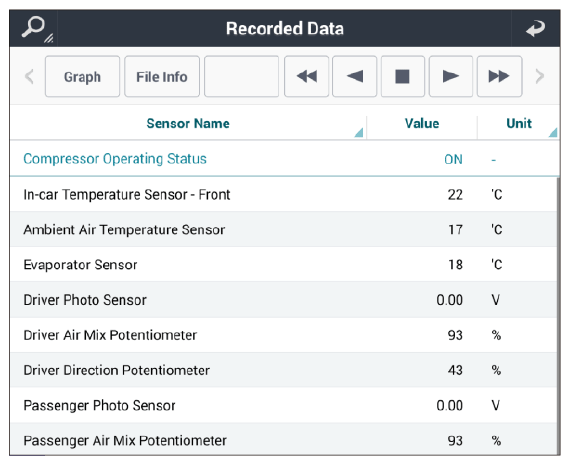Select Passenger Air Mix Potentiometer row

pos(284,439)
